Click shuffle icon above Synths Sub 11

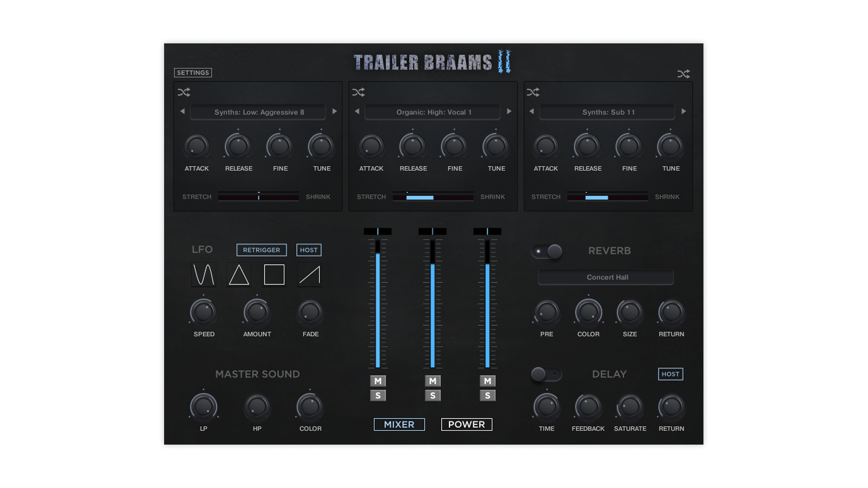[x=533, y=92]
